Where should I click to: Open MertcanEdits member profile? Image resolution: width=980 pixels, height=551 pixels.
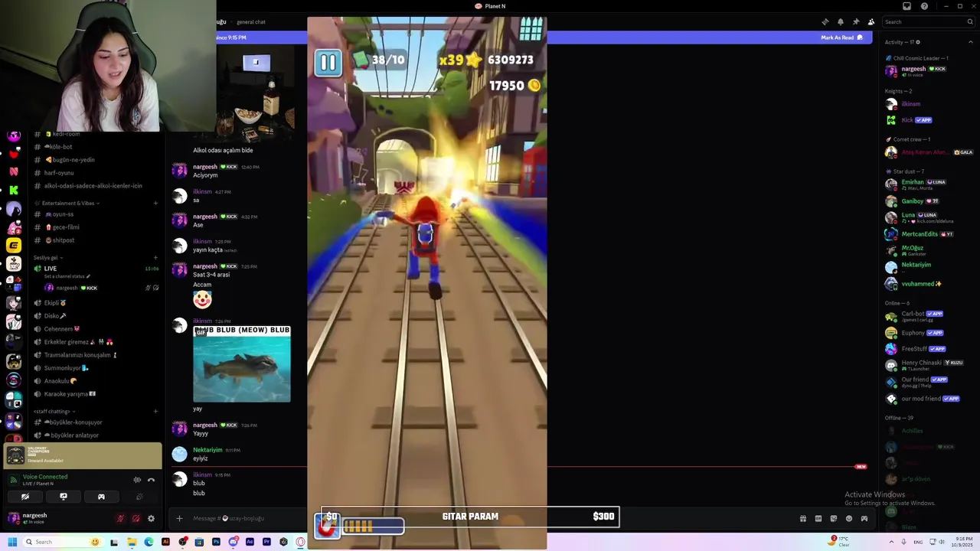(920, 234)
